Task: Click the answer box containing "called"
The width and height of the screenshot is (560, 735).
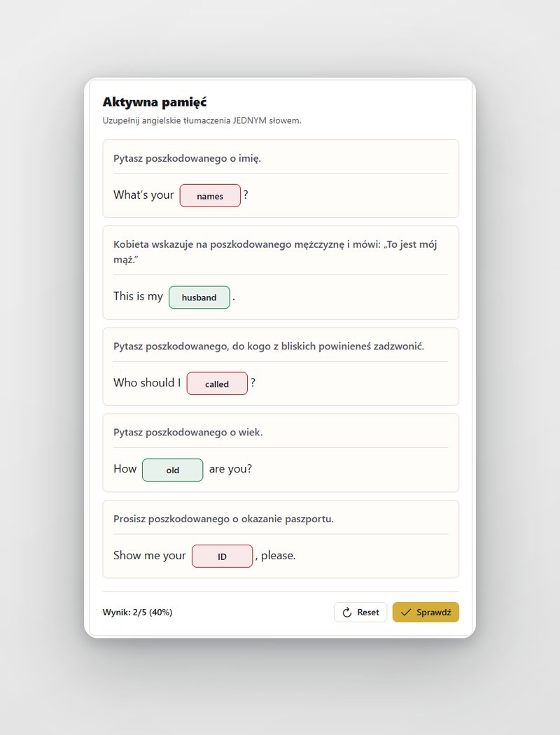Action: pyautogui.click(x=217, y=384)
